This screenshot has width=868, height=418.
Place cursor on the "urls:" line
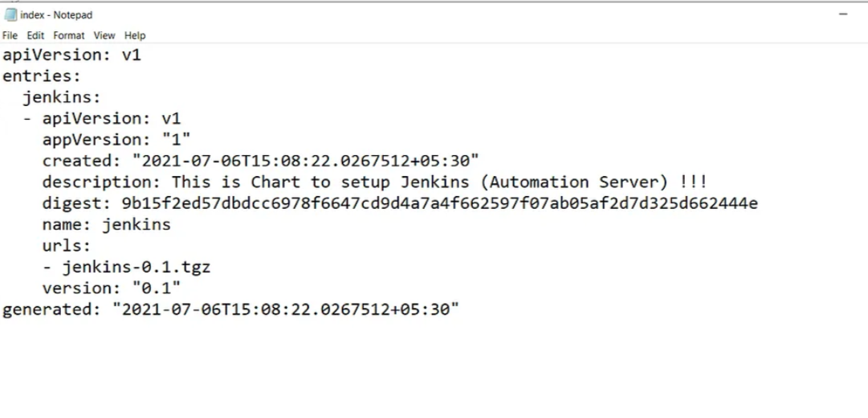pos(67,246)
